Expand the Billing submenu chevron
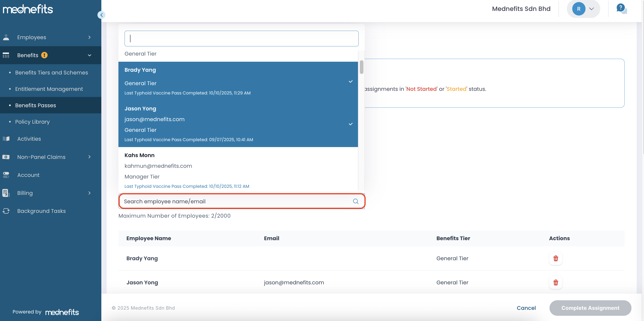The image size is (644, 321). pos(89,193)
